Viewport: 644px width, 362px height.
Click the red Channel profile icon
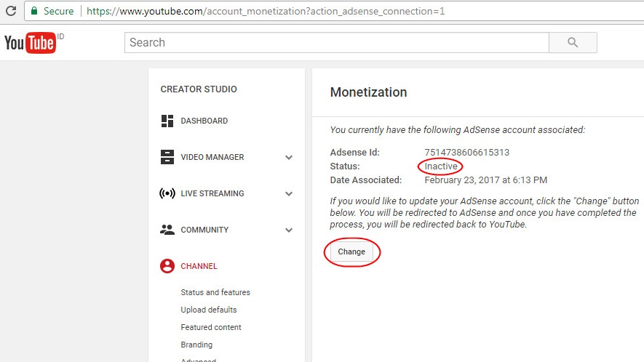(x=167, y=266)
